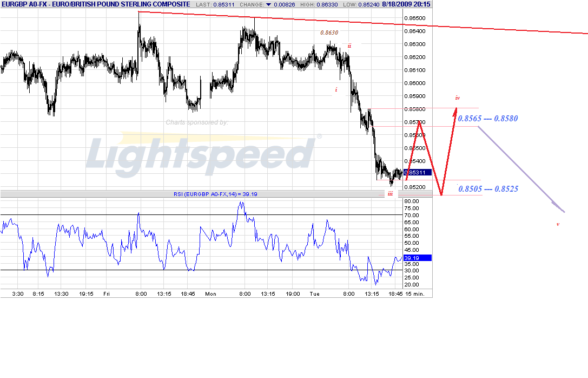
Task: Click the 19:00 time axis label
Action: (293, 294)
